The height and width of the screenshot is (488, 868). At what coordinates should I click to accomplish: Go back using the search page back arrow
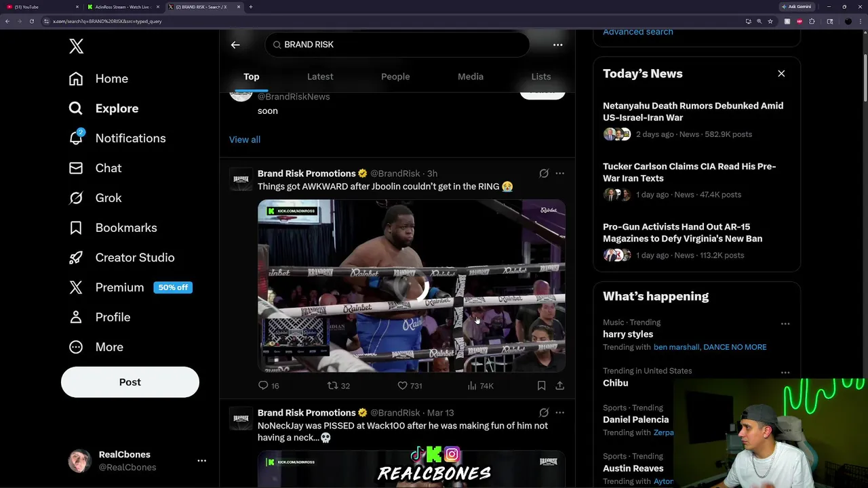(x=235, y=45)
